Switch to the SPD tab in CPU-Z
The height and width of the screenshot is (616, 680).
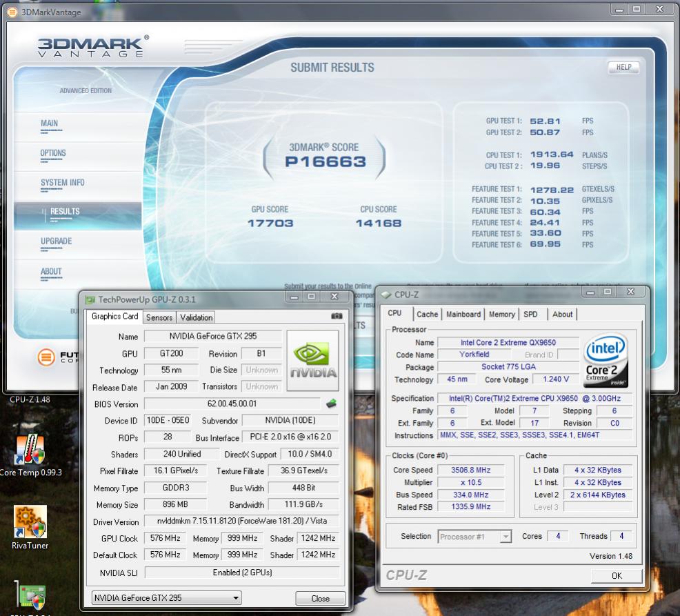pos(530,315)
